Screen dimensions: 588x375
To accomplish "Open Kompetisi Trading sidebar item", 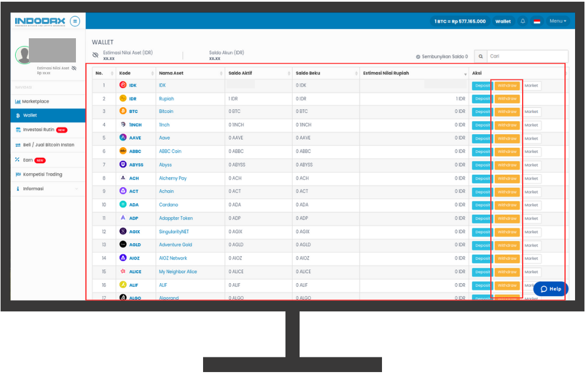I will [x=48, y=174].
